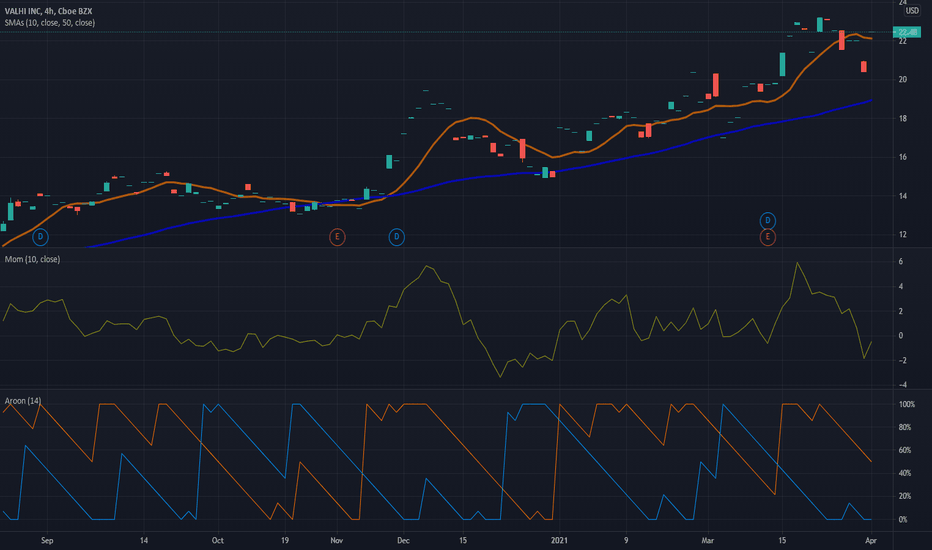Select the Aroon (14) indicator legend
The height and width of the screenshot is (550, 932).
[23, 401]
